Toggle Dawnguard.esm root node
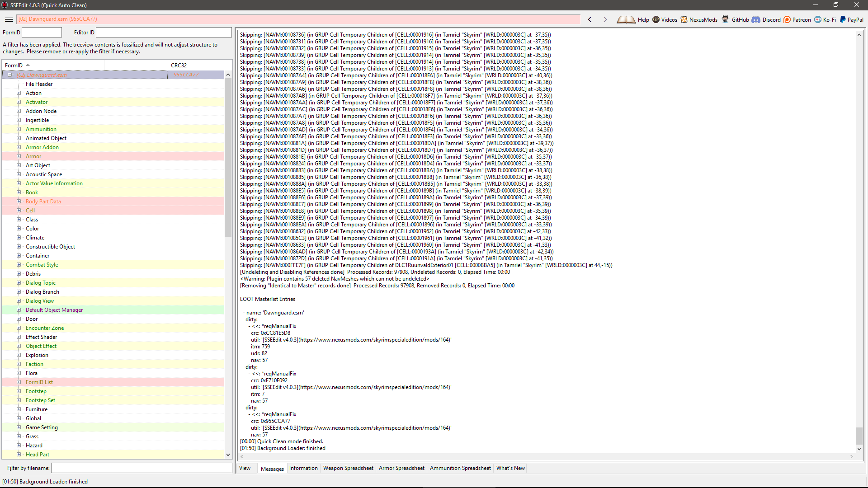868x488 pixels. pos(9,75)
